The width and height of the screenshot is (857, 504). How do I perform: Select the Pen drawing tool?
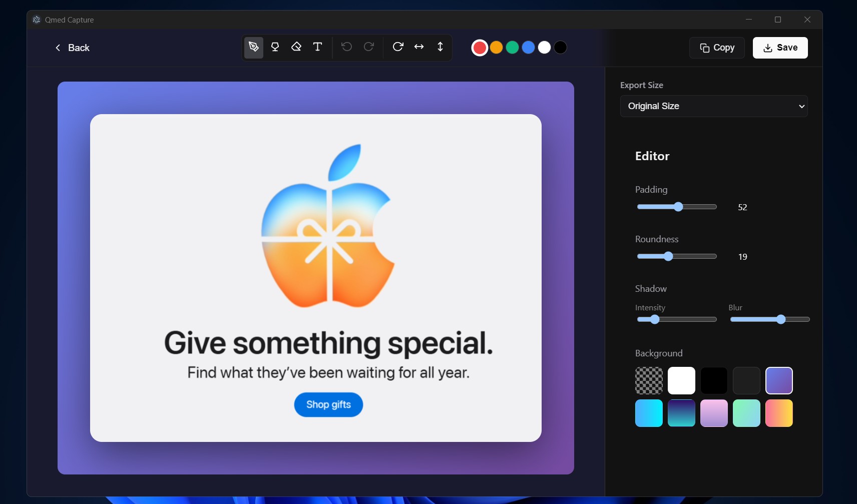(254, 47)
